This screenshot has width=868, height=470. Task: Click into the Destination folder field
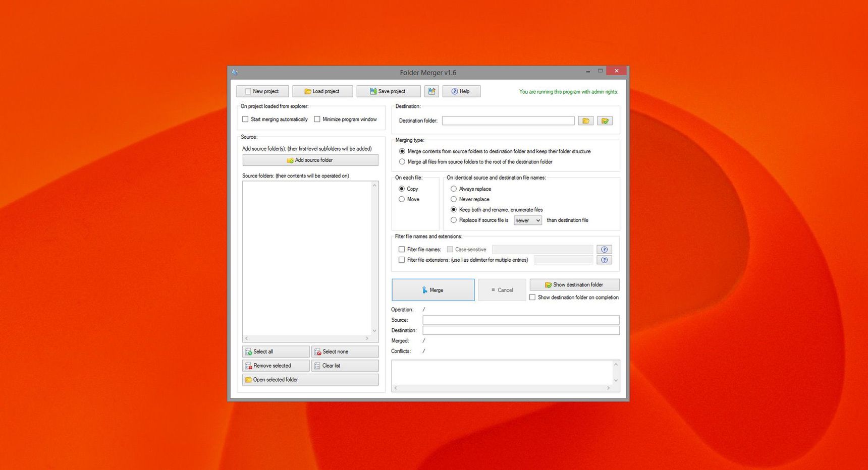pyautogui.click(x=508, y=121)
